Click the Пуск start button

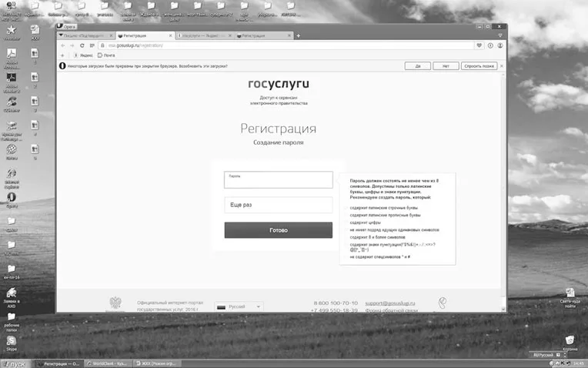click(15, 364)
